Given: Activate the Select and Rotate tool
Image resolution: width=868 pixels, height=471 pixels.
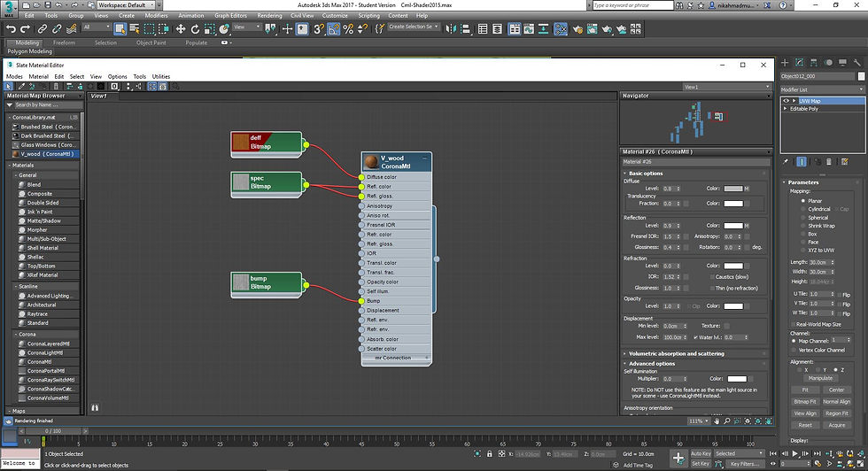Looking at the screenshot, I should pos(195,29).
